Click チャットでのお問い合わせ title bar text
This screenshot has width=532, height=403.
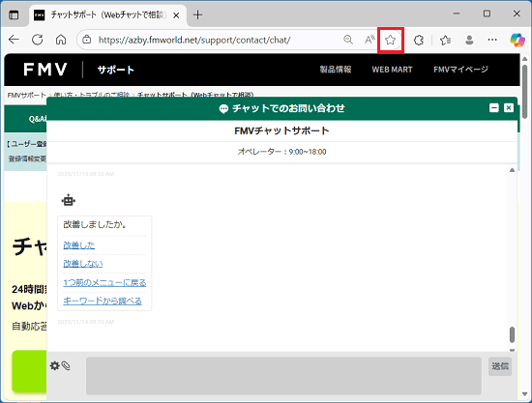tap(288, 108)
